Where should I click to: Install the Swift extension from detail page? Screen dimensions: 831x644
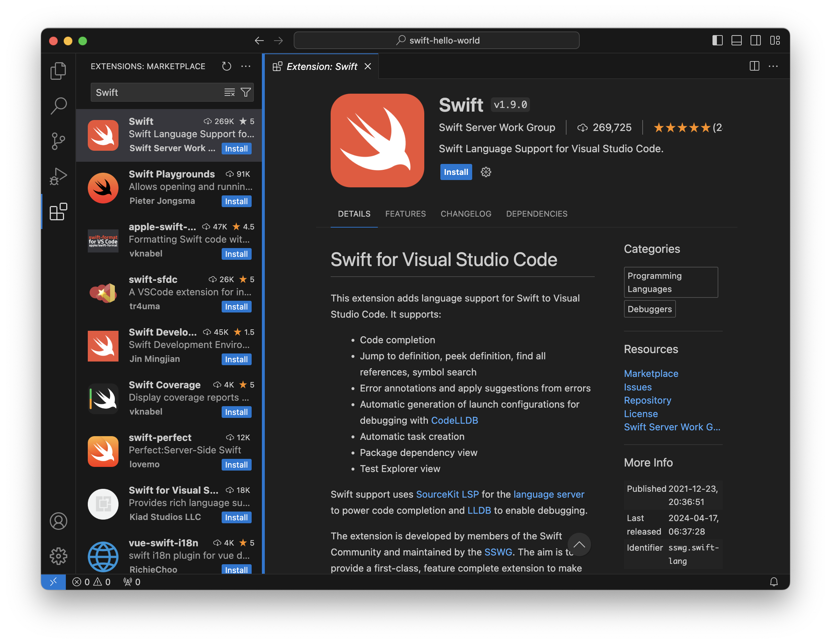click(x=456, y=172)
